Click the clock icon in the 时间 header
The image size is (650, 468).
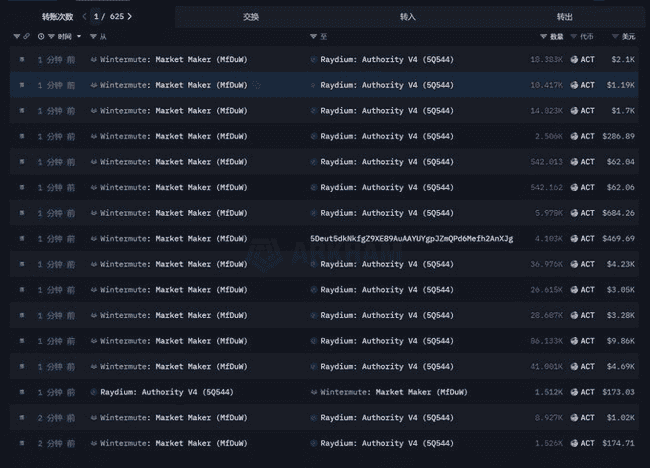41,37
